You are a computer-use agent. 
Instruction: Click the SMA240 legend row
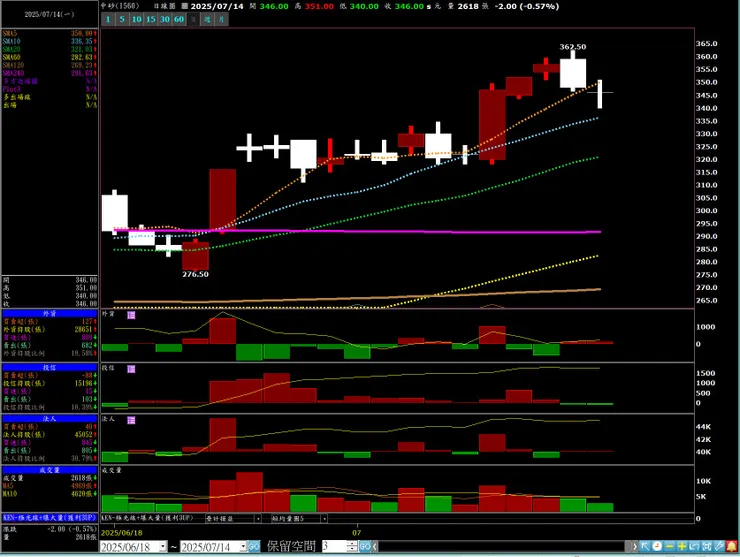point(50,73)
